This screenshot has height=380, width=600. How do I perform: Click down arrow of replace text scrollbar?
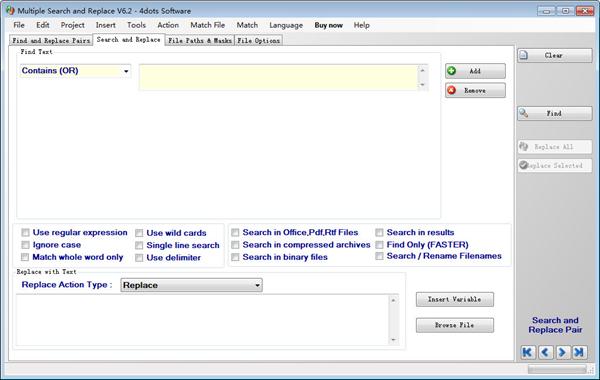[x=394, y=340]
